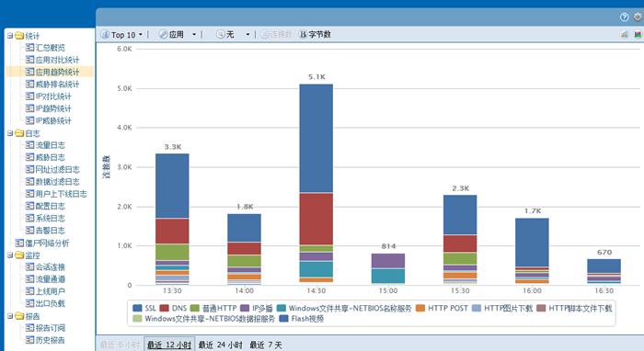
Task: Click the 监控 folder icon
Action: tap(19, 255)
